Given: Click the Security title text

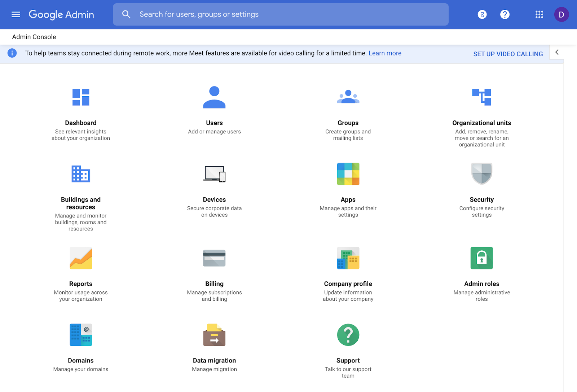Looking at the screenshot, I should coord(482,199).
